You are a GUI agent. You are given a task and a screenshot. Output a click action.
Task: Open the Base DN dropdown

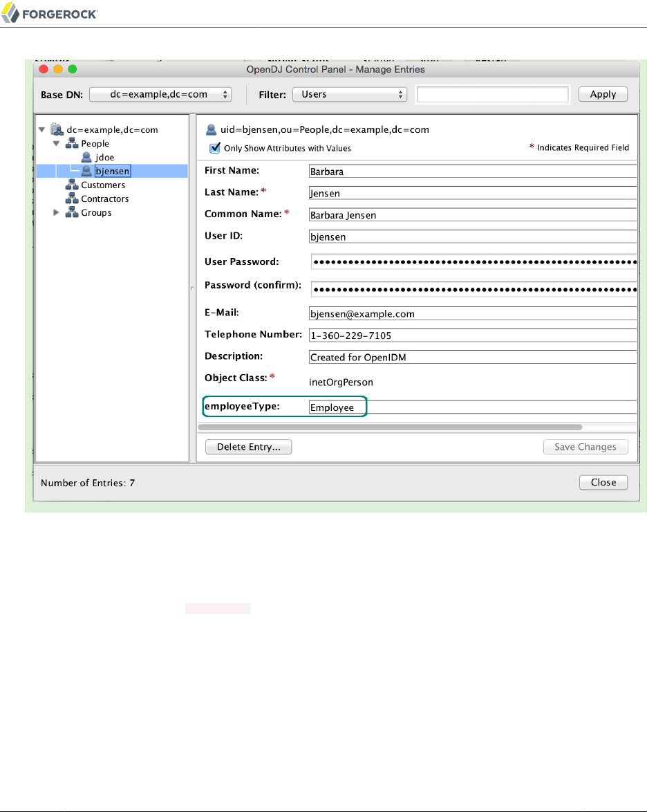coord(160,94)
